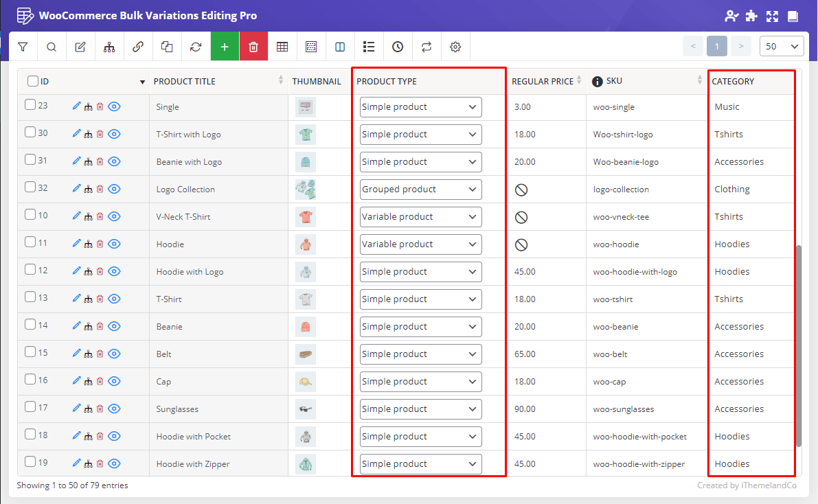Image resolution: width=818 pixels, height=504 pixels.
Task: Open the history clock icon
Action: click(x=398, y=47)
